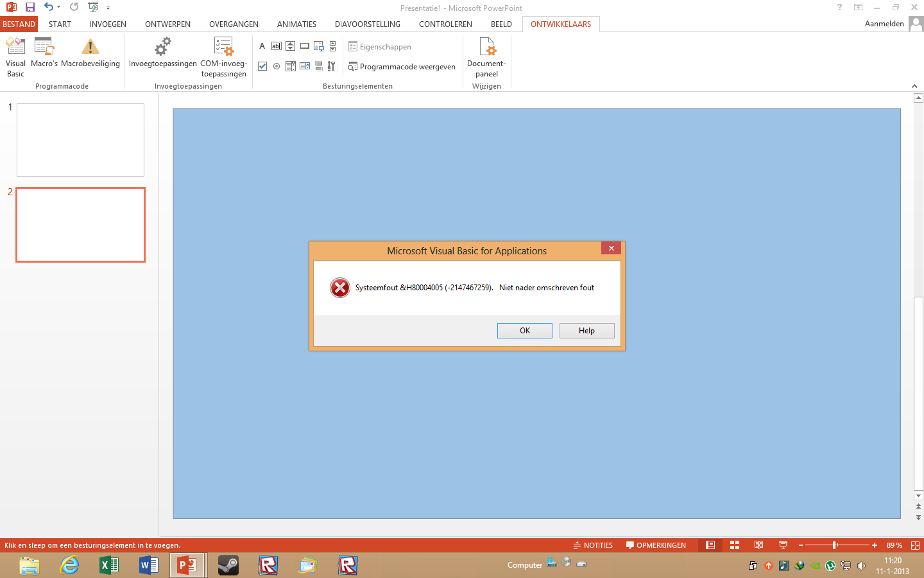Start Slide Show from status bar

coord(783,545)
